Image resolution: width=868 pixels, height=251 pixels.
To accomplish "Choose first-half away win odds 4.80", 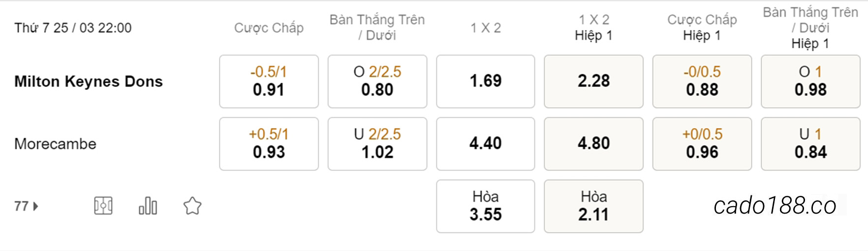I will (593, 144).
